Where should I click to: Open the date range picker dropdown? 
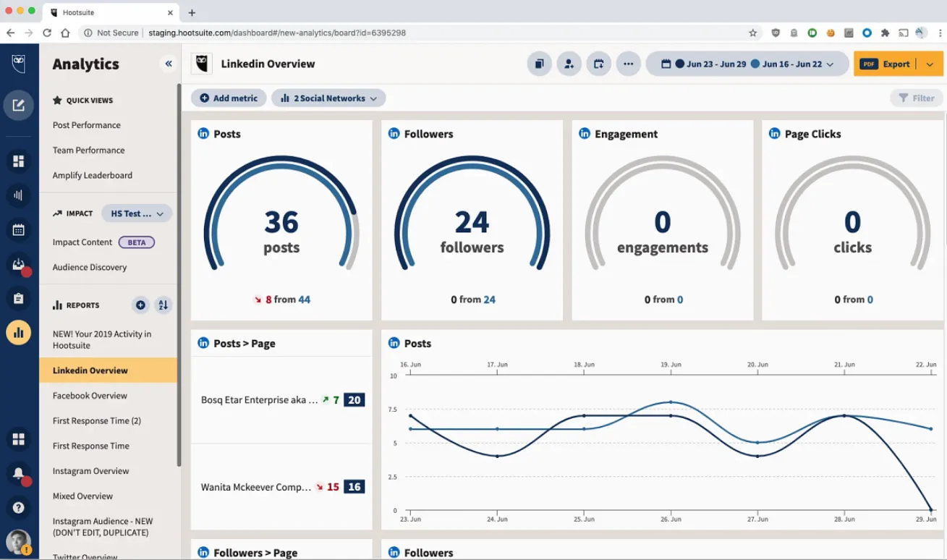(x=747, y=64)
